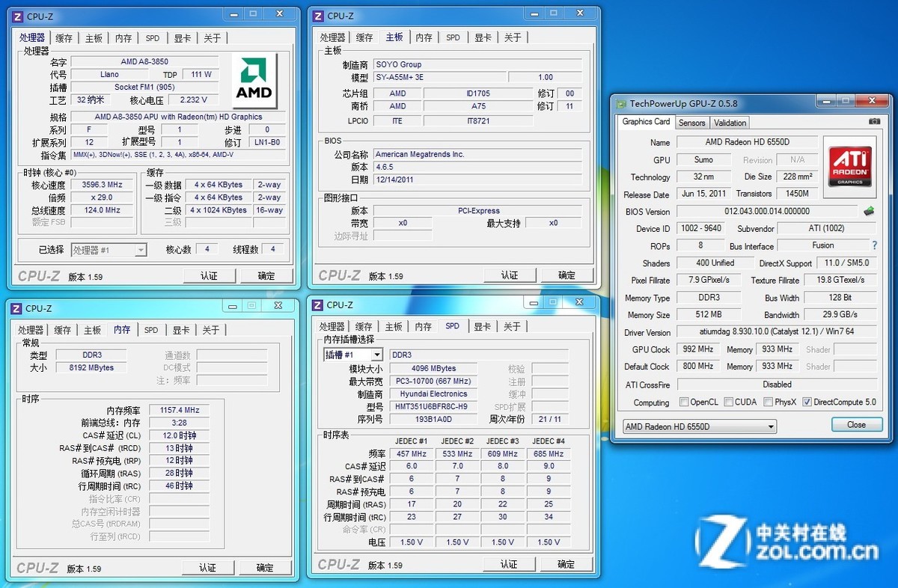Click the Catalyst 12.1 driver version field

[777, 332]
